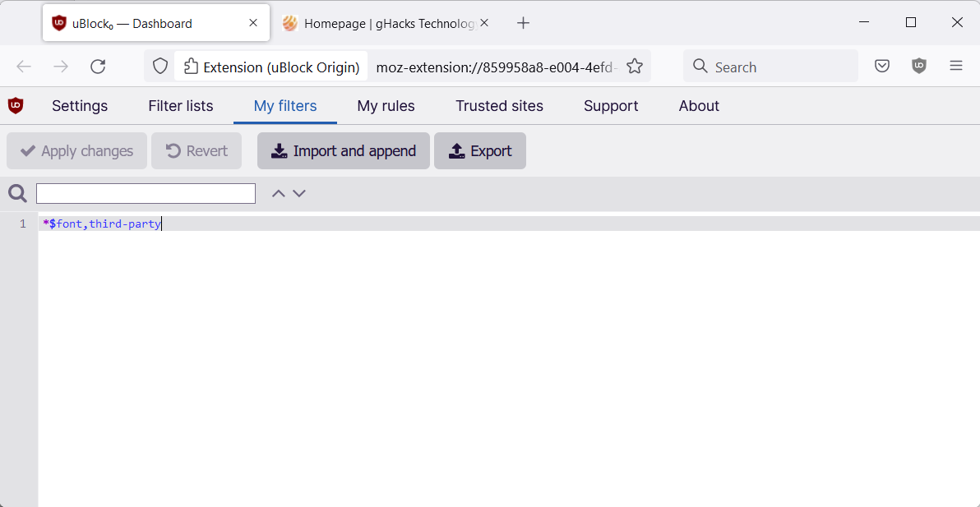Click the tracking protection shield icon

point(159,65)
